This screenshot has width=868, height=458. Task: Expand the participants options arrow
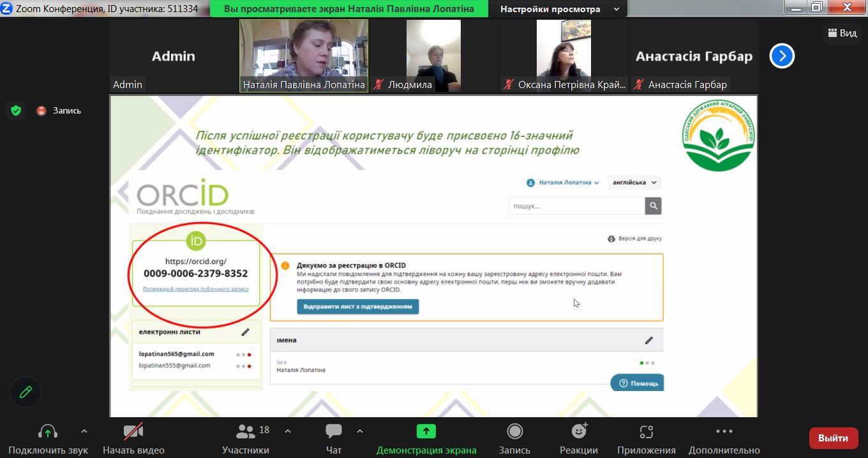coord(287,431)
